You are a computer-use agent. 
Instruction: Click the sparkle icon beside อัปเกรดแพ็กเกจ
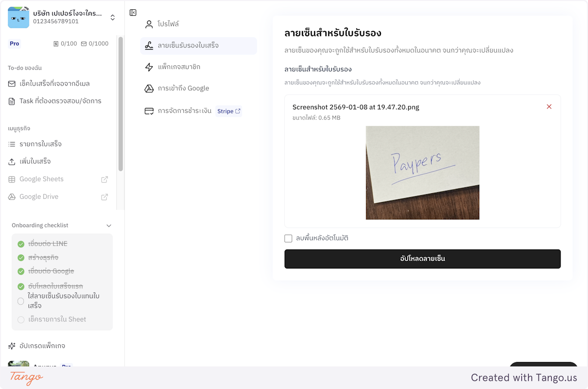click(x=12, y=346)
